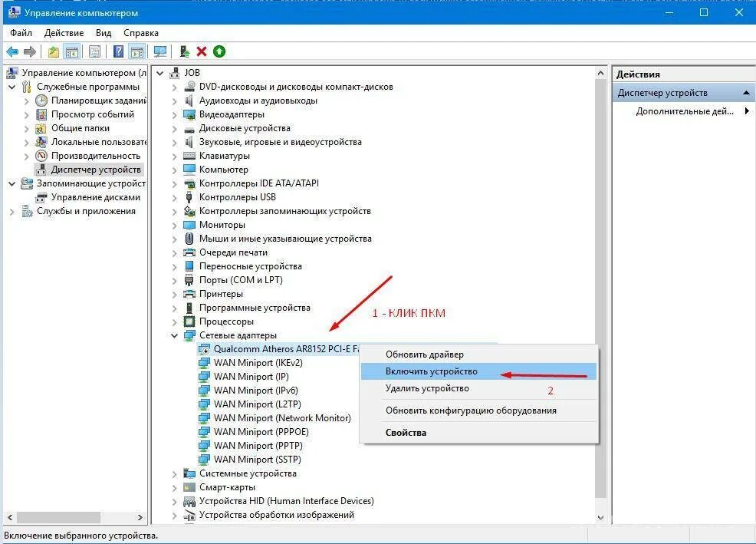
Task: Click the device list scroll up arrow
Action: [x=600, y=74]
